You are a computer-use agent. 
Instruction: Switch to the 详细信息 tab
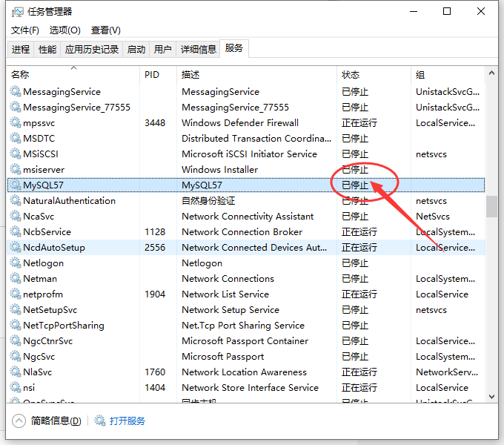[x=198, y=49]
